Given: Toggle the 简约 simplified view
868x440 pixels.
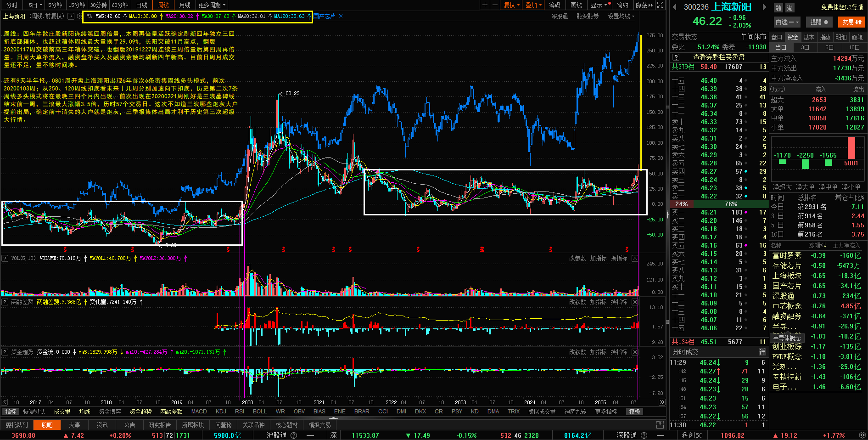Looking at the screenshot, I should pos(622,5).
